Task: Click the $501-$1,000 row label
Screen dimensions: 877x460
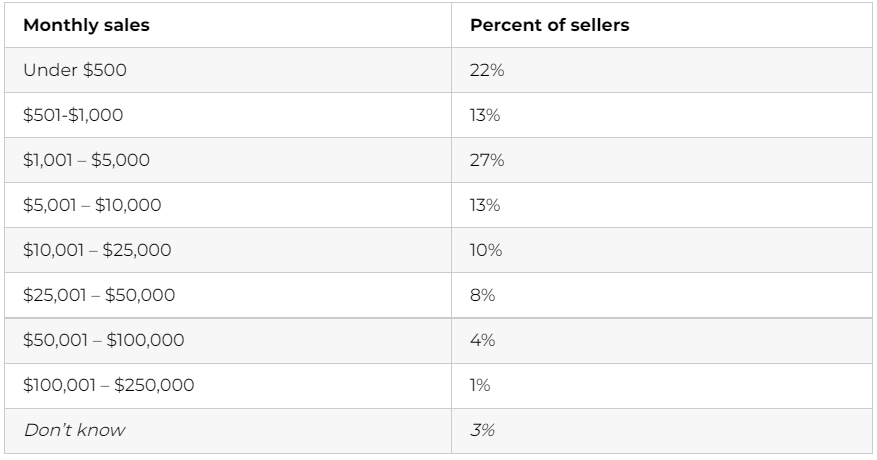Action: click(73, 115)
